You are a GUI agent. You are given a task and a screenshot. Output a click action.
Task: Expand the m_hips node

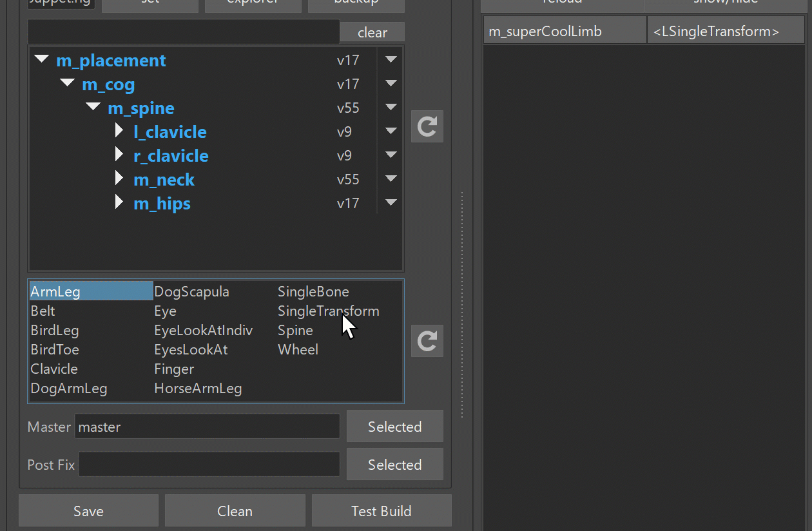click(x=119, y=202)
